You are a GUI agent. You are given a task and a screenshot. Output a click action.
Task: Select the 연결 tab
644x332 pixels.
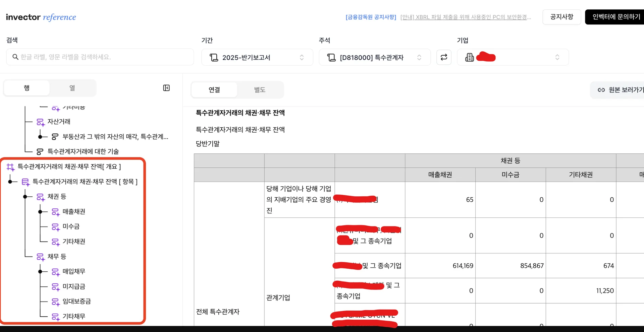coord(214,90)
